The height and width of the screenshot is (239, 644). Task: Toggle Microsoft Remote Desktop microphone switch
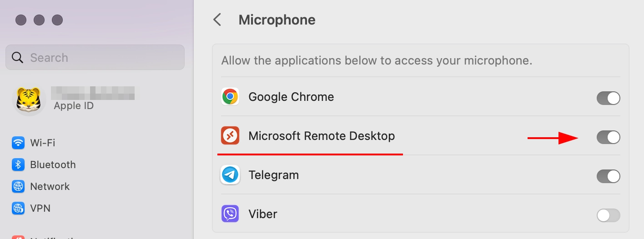[608, 137]
